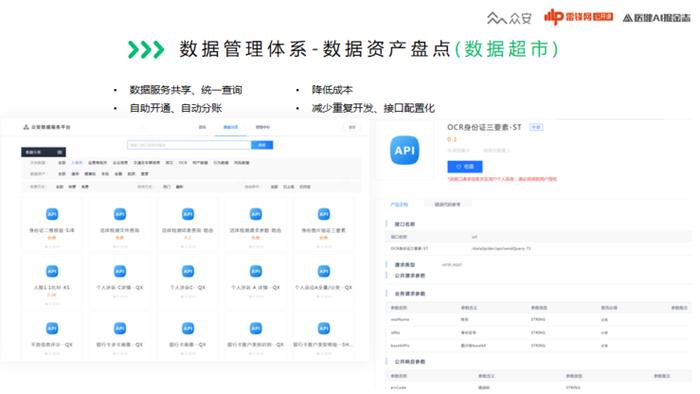The height and width of the screenshot is (394, 700).
Task: Click the large API icon beside OCR身份证三要素-ST
Action: 404,150
